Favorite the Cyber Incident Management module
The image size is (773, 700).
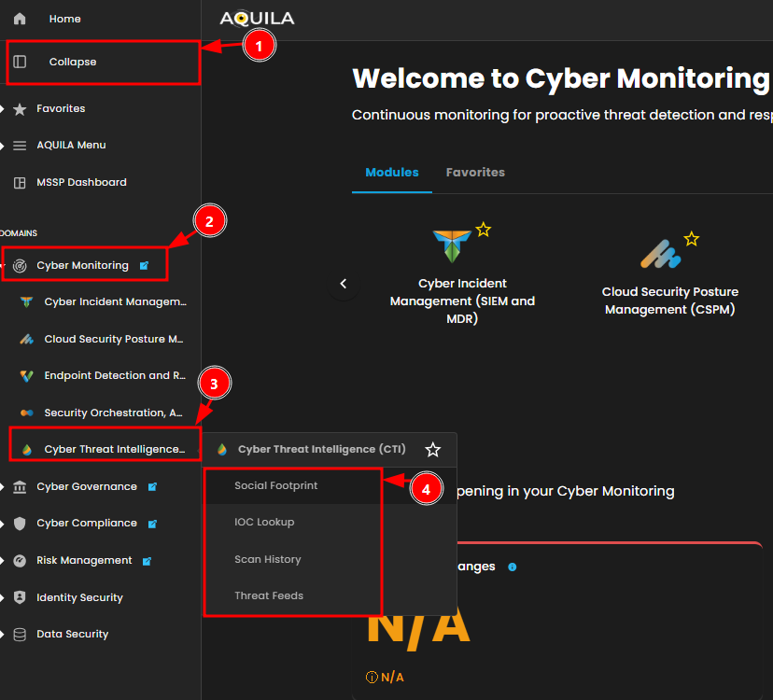coord(483,230)
